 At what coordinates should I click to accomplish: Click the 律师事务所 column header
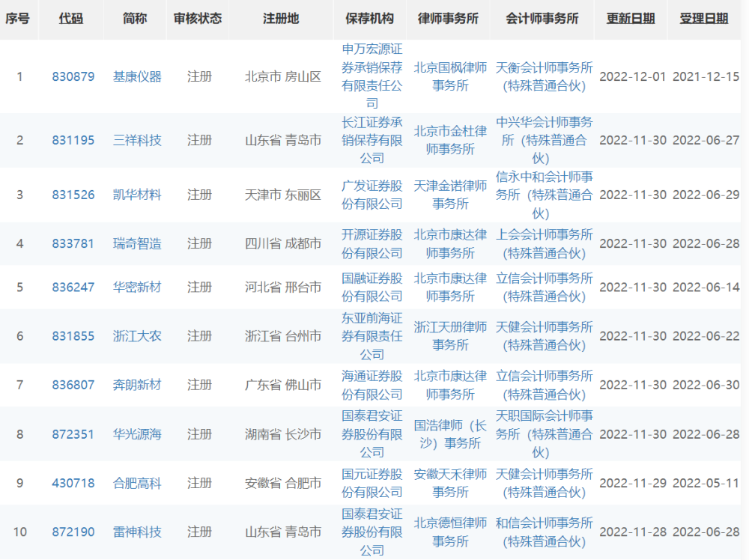coord(448,19)
